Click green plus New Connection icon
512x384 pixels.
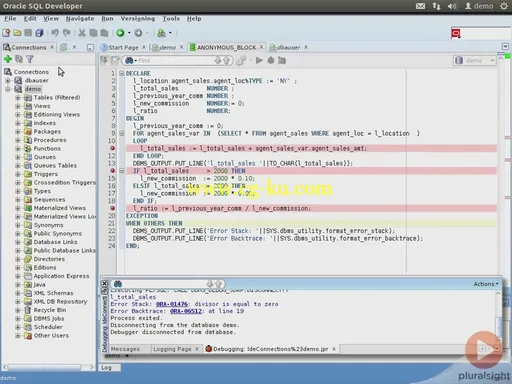tap(8, 59)
